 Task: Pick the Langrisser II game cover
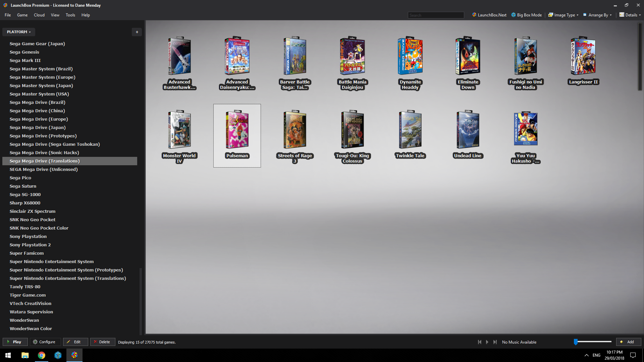(583, 56)
